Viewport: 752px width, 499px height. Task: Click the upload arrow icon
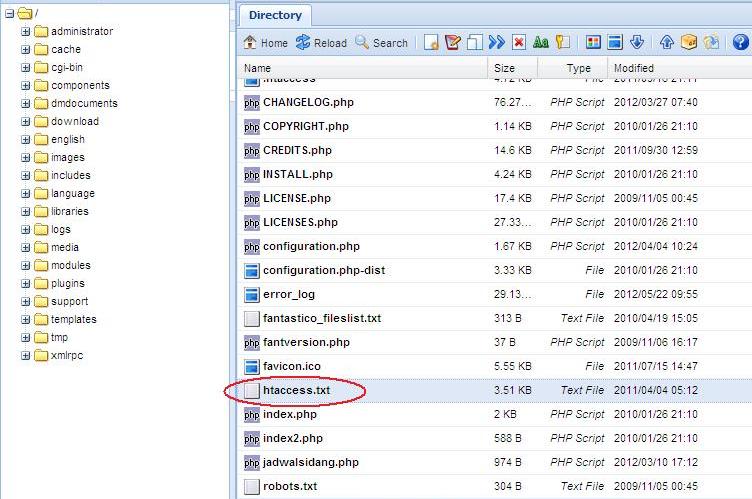tap(666, 43)
